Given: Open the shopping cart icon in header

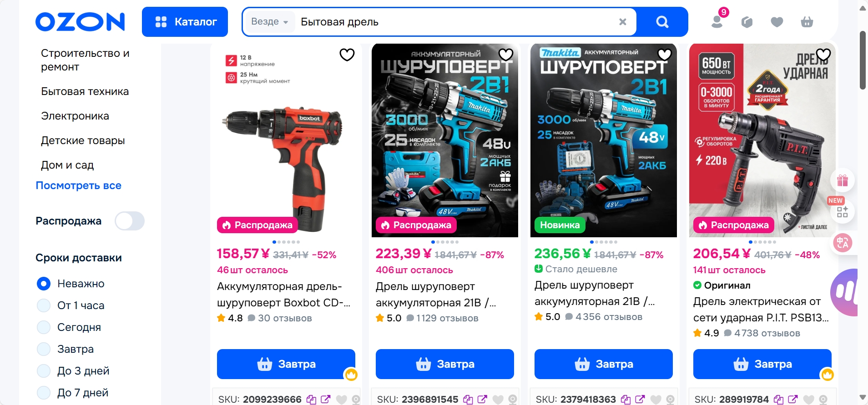Looking at the screenshot, I should 807,22.
